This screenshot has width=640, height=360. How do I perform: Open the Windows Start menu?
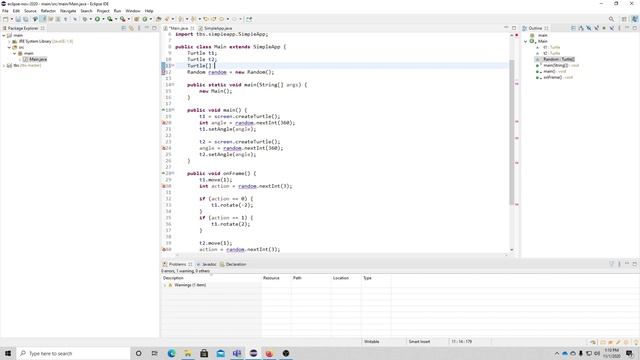pos(8,353)
